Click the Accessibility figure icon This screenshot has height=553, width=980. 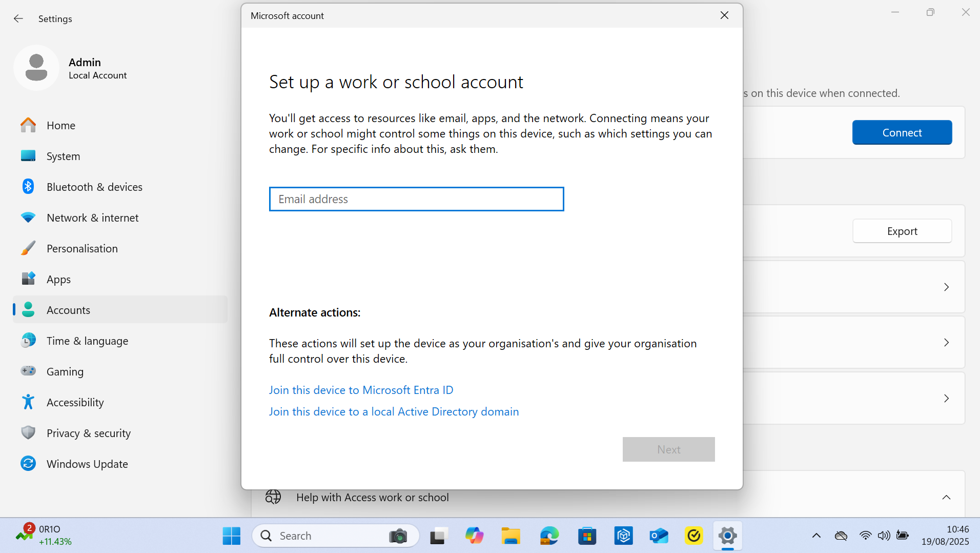click(28, 402)
